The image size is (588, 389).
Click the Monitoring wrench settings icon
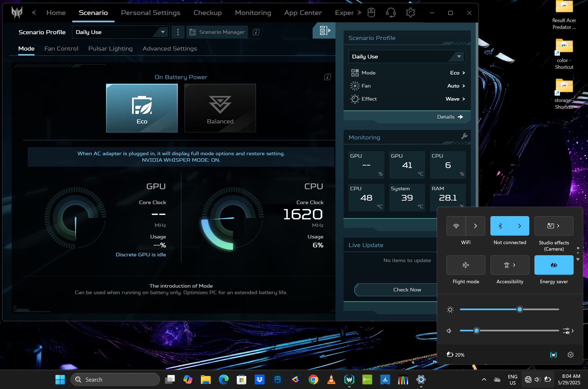[464, 136]
